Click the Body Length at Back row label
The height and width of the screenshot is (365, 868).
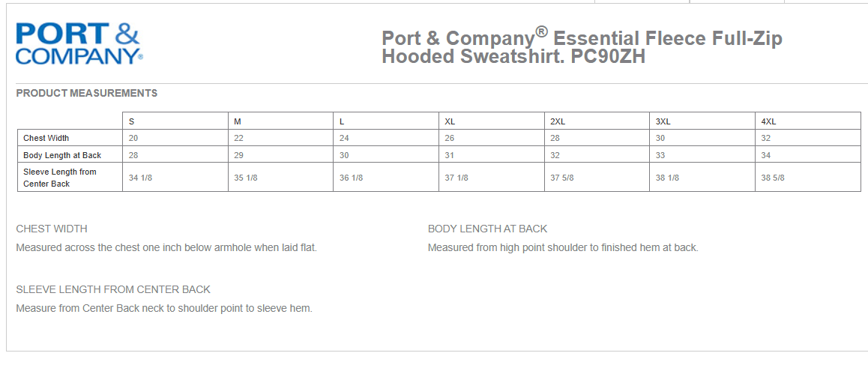click(62, 155)
